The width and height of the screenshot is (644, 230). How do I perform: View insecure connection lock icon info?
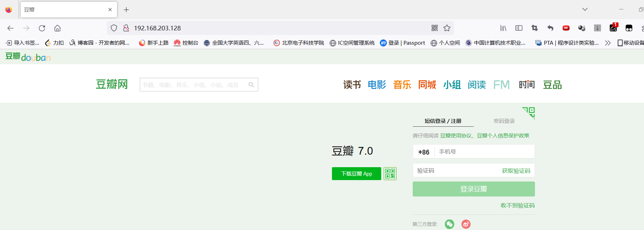pos(126,28)
